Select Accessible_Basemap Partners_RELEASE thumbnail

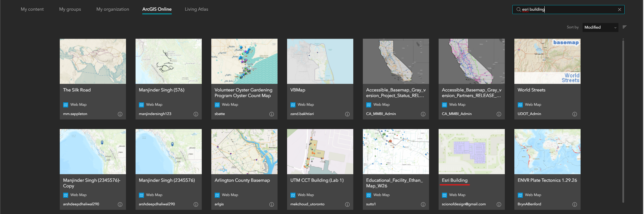(x=472, y=61)
